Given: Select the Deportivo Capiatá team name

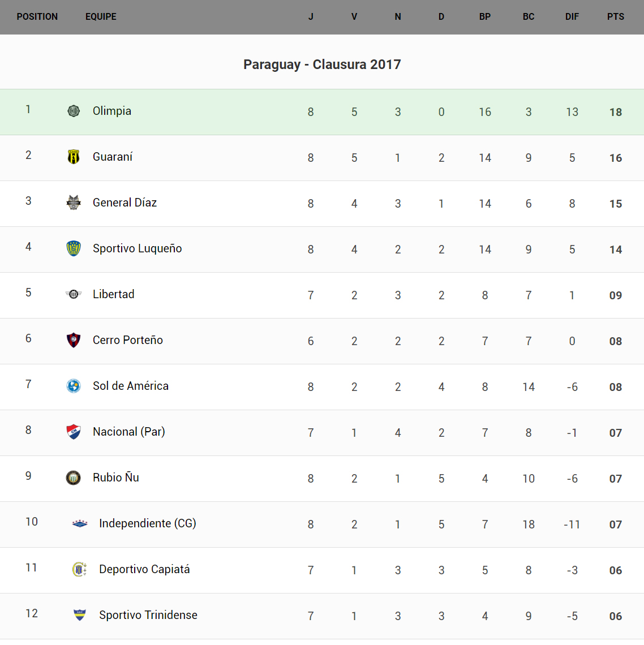Looking at the screenshot, I should [144, 569].
